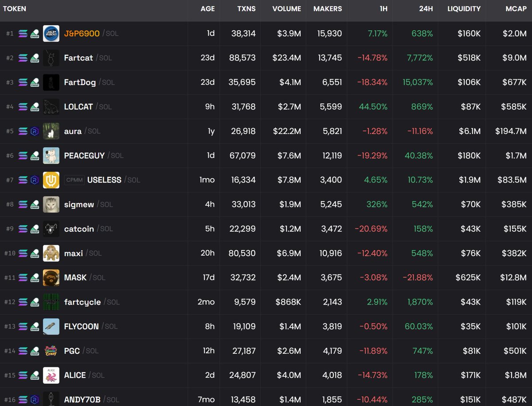Image resolution: width=532 pixels, height=406 pixels.
Task: Sort by the LIQUIDITY column header
Action: click(x=464, y=9)
